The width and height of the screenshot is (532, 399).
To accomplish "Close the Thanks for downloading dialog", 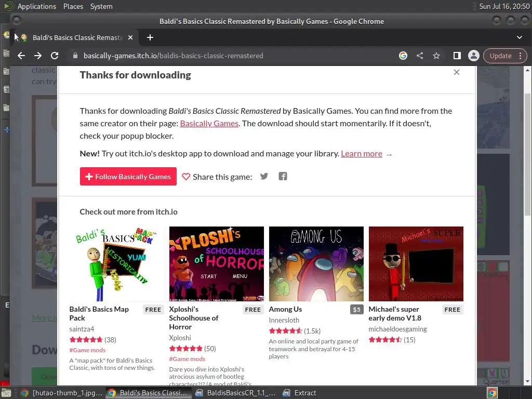I will pyautogui.click(x=456, y=72).
